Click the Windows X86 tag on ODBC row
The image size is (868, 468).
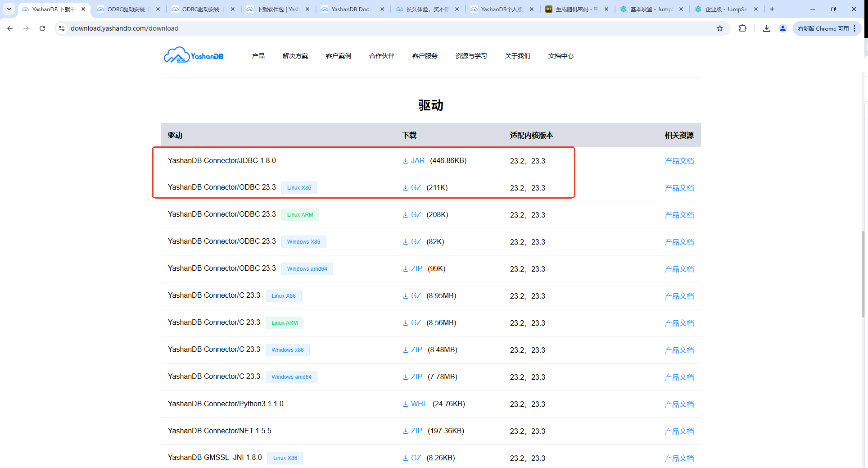[304, 242]
